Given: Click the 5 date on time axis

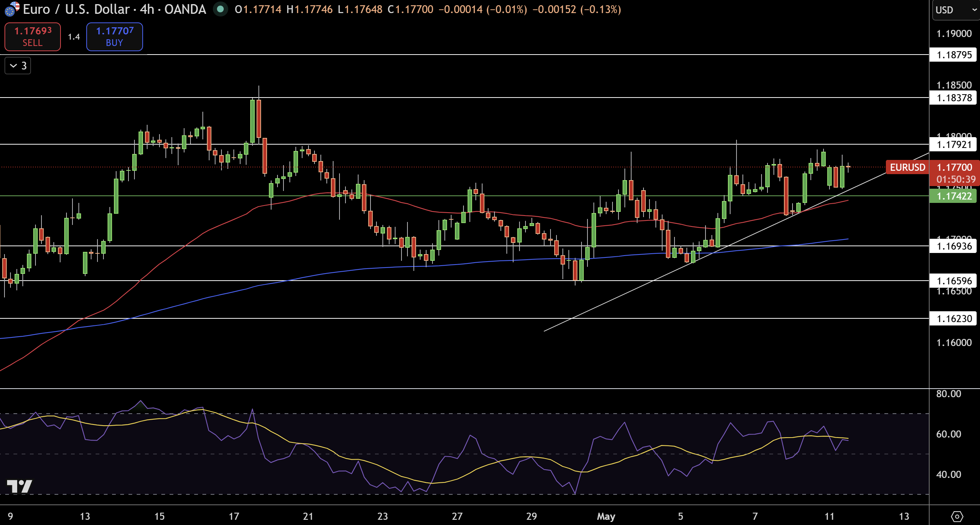Looking at the screenshot, I should pos(680,517).
